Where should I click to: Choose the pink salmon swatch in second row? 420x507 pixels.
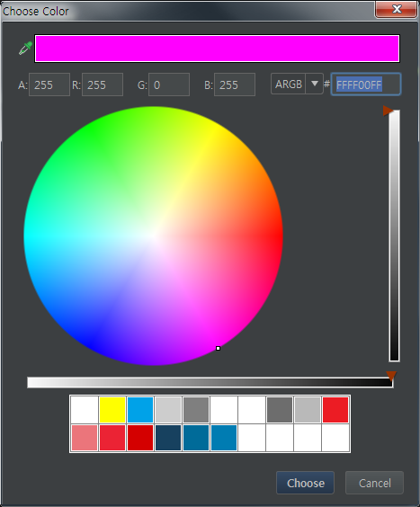[x=85, y=438]
